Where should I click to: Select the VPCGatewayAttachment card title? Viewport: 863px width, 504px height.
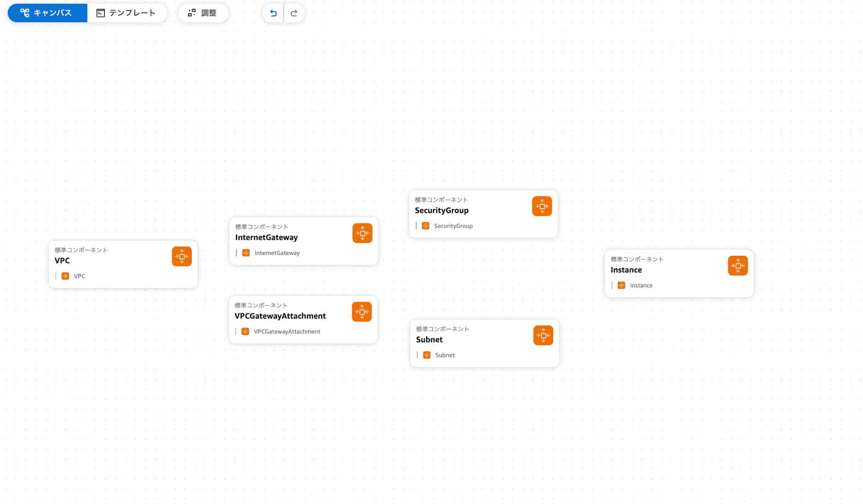pyautogui.click(x=280, y=316)
